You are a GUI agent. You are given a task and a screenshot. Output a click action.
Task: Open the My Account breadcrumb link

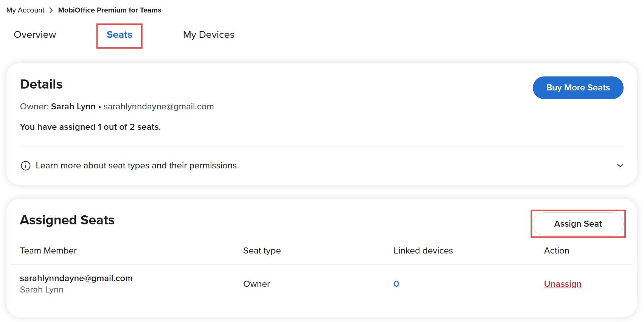[25, 10]
